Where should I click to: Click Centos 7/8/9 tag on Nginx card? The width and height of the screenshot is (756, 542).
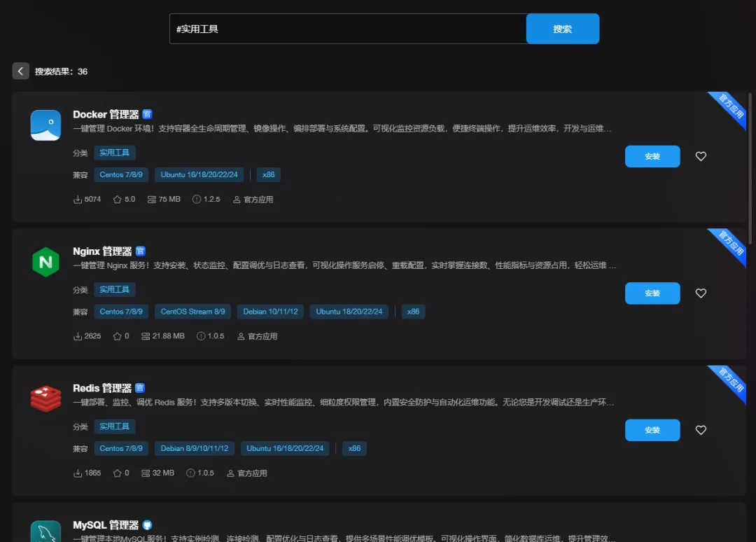[121, 312]
